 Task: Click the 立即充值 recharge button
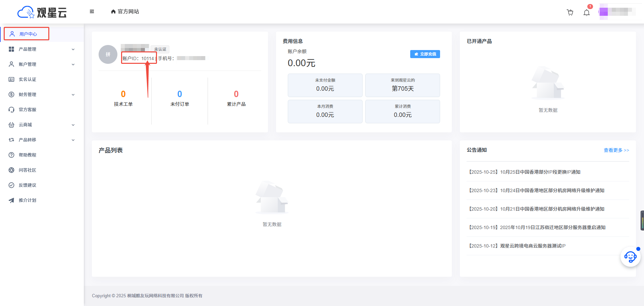[425, 54]
